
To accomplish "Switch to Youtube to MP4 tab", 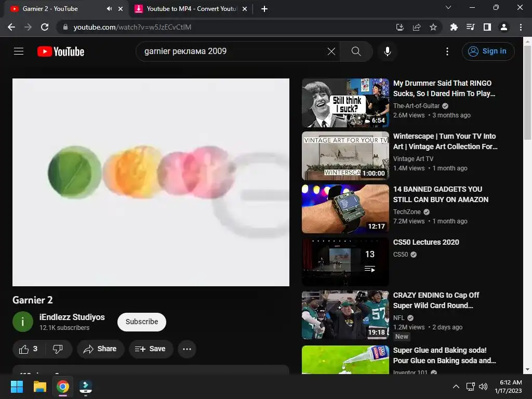I will [x=192, y=9].
